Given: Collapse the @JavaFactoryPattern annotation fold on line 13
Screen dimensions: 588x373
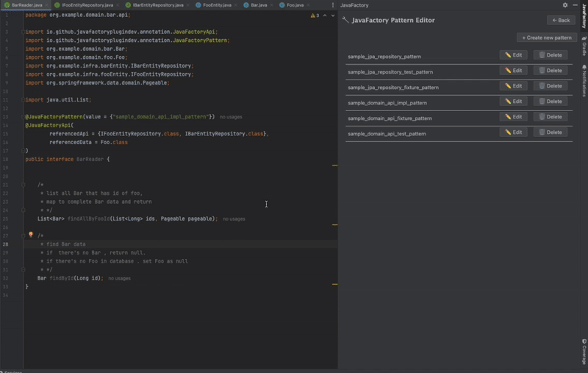Looking at the screenshot, I should coord(24,117).
